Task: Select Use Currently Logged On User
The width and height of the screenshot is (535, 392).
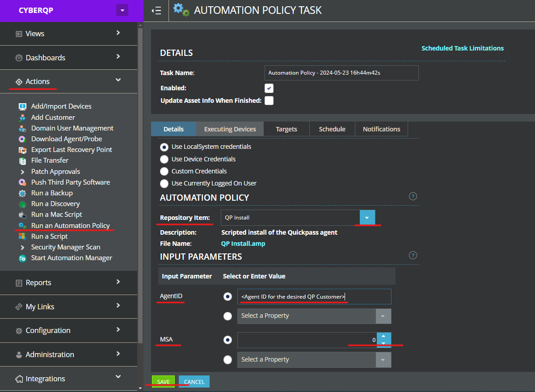Action: tap(164, 184)
